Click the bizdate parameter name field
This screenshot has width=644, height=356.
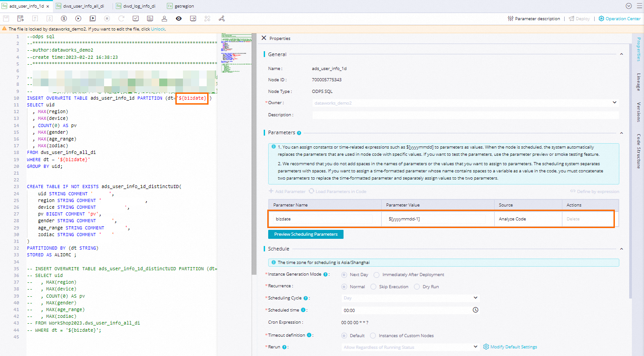click(323, 219)
